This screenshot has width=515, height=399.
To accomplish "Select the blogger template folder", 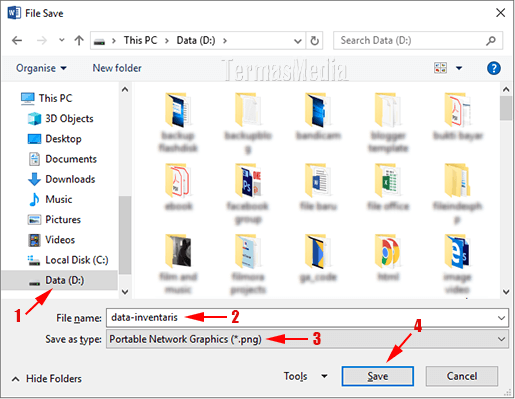I will click(x=388, y=122).
